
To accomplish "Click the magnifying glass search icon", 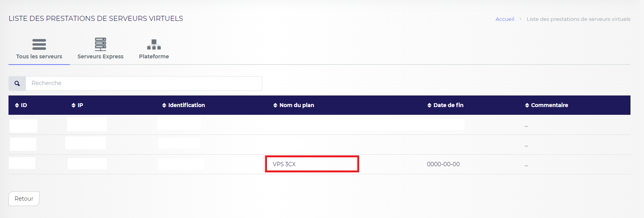I will (x=17, y=83).
